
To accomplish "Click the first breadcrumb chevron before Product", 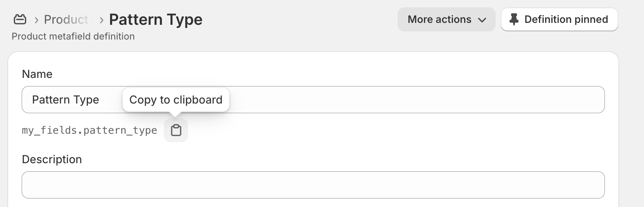I will click(x=36, y=20).
